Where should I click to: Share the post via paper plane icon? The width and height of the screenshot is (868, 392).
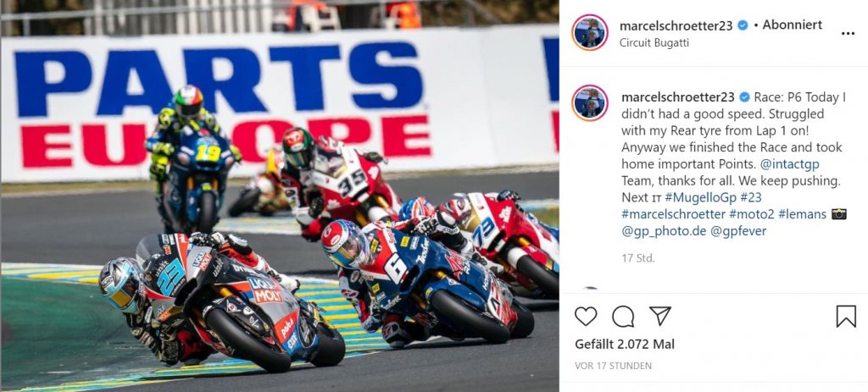(x=659, y=317)
